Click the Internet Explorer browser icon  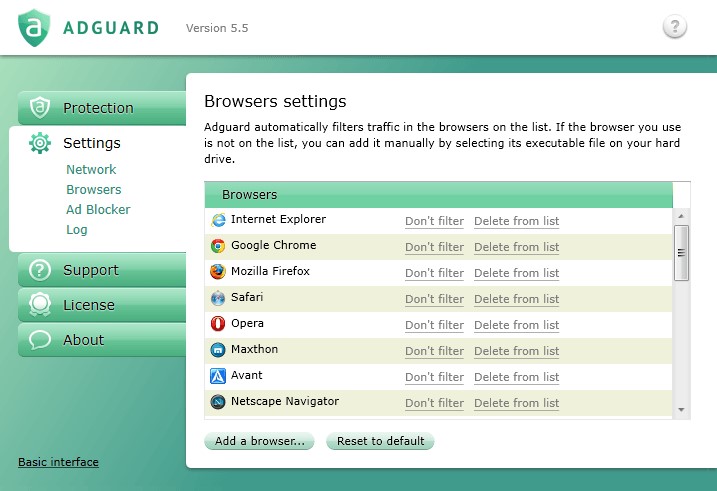coord(218,220)
